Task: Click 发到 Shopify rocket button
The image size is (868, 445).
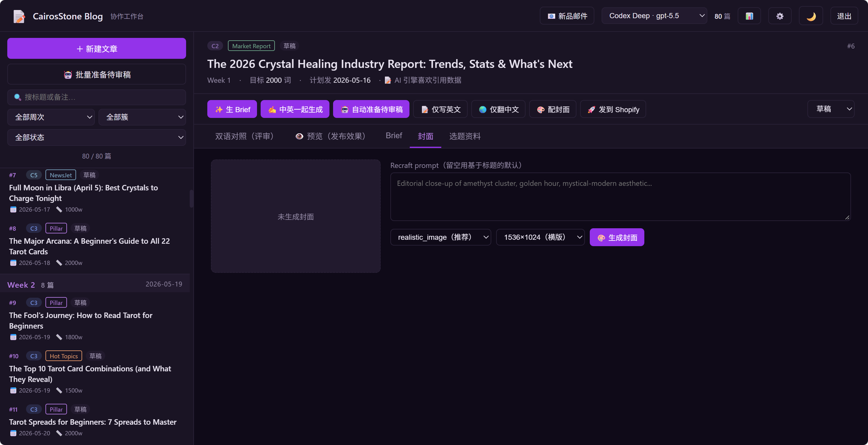Action: (x=613, y=109)
